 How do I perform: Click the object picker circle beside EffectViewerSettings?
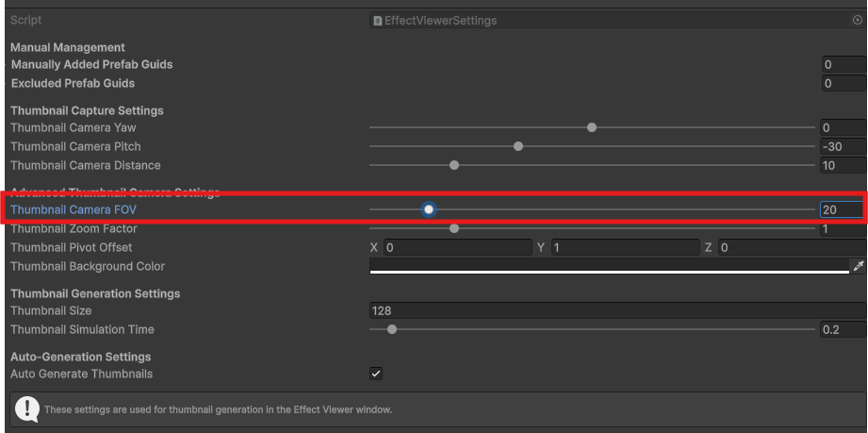857,20
